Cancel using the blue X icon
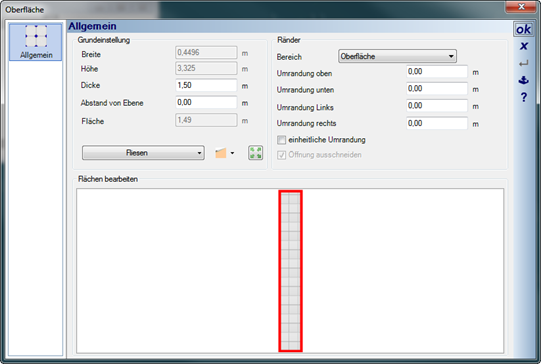The width and height of the screenshot is (541, 364). 524,46
